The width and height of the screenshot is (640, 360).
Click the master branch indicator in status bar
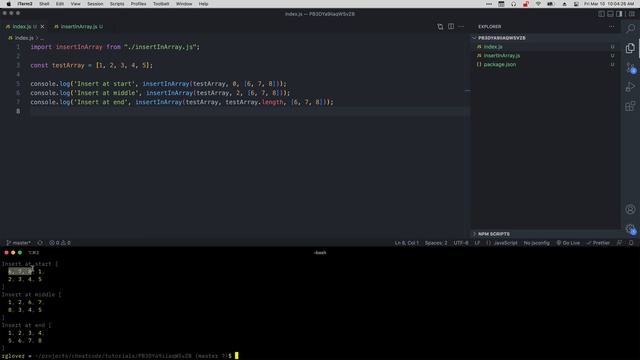[x=18, y=243]
